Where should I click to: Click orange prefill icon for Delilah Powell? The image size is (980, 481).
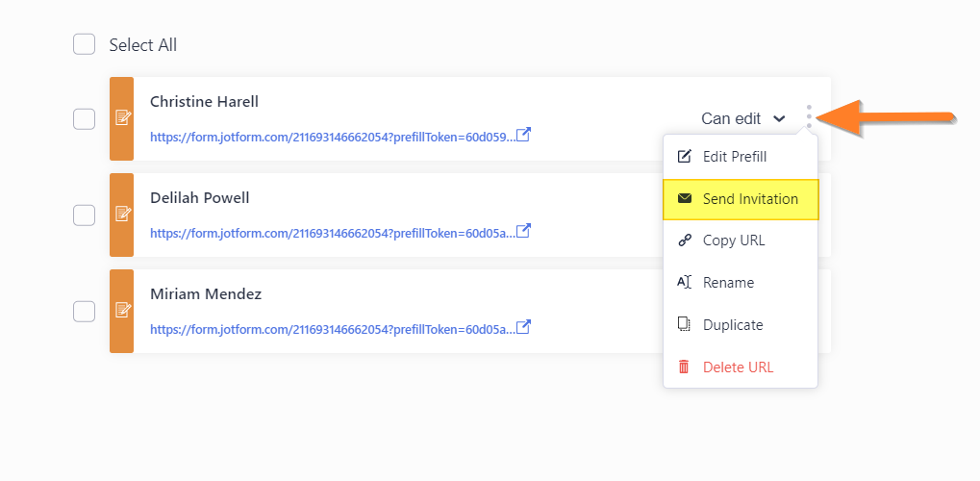click(122, 215)
